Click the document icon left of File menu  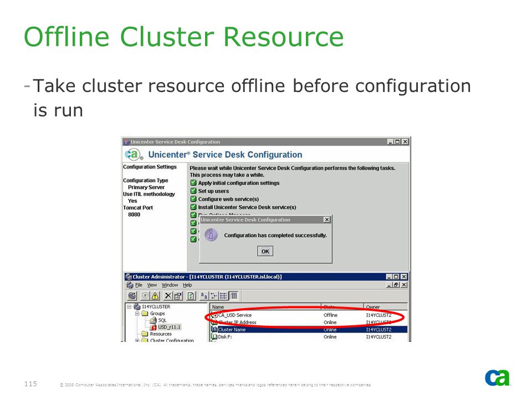(130, 285)
